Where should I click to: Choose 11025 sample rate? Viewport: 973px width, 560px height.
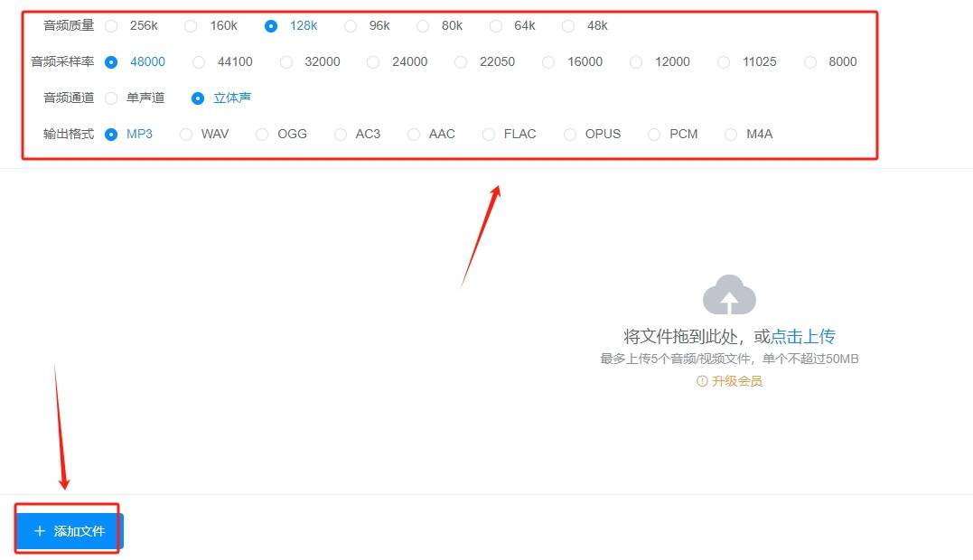pos(723,62)
